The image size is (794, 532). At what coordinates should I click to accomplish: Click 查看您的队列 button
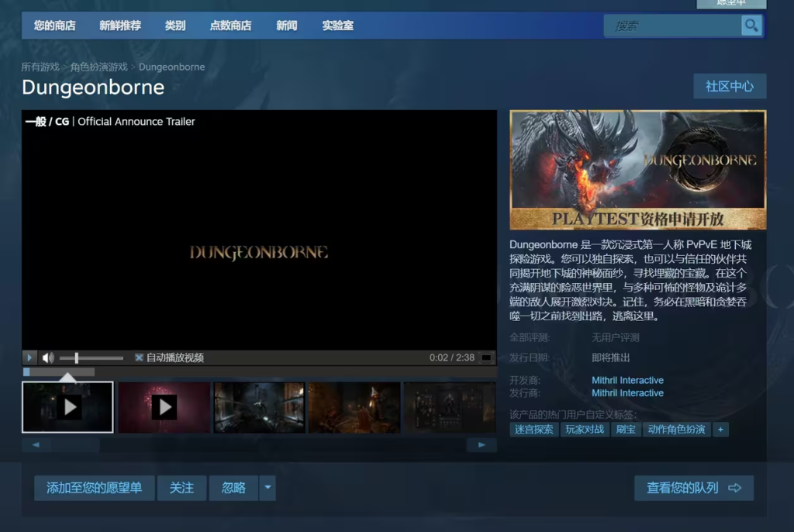pos(694,488)
